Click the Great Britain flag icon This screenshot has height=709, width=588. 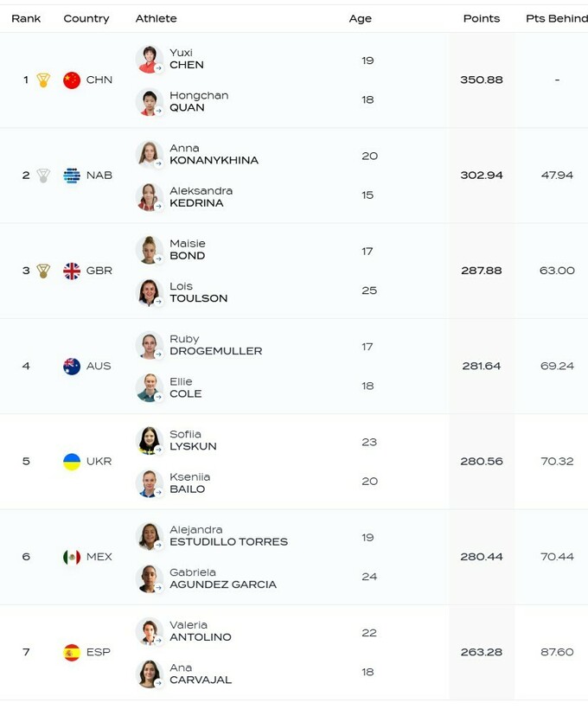click(x=72, y=271)
